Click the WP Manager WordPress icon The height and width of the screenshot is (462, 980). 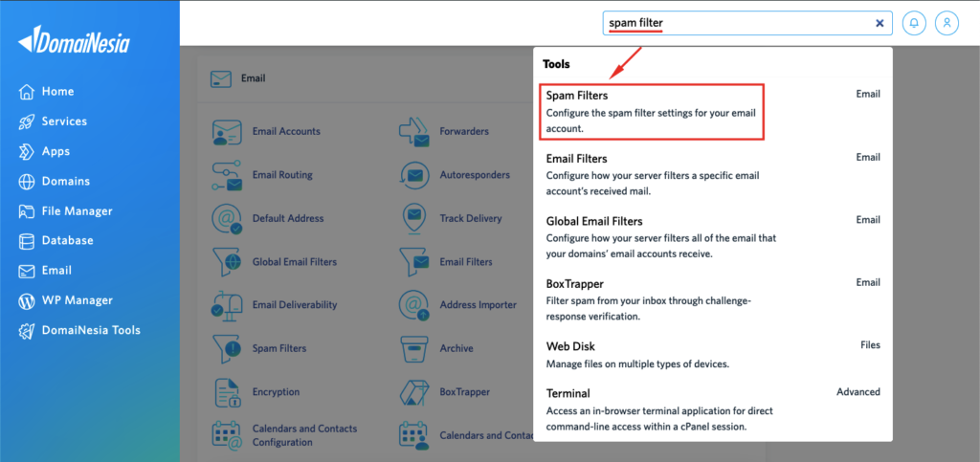coord(26,301)
